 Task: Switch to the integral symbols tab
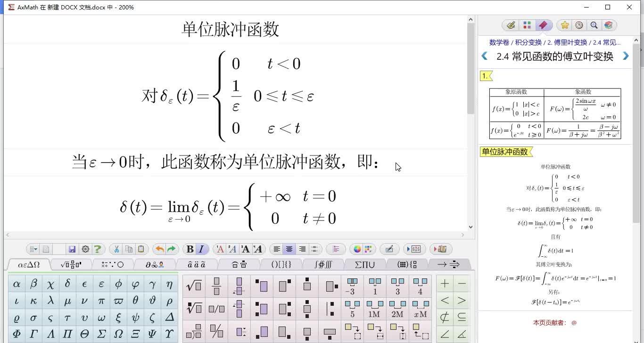pyautogui.click(x=324, y=264)
